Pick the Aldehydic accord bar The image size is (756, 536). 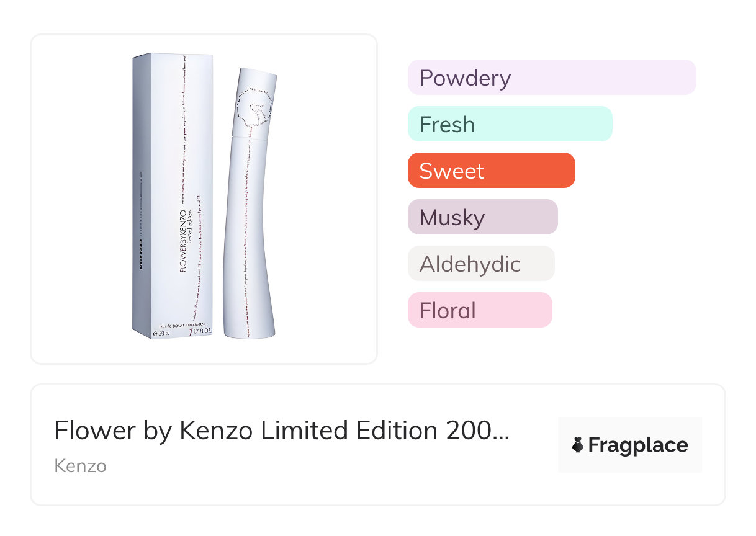point(480,264)
